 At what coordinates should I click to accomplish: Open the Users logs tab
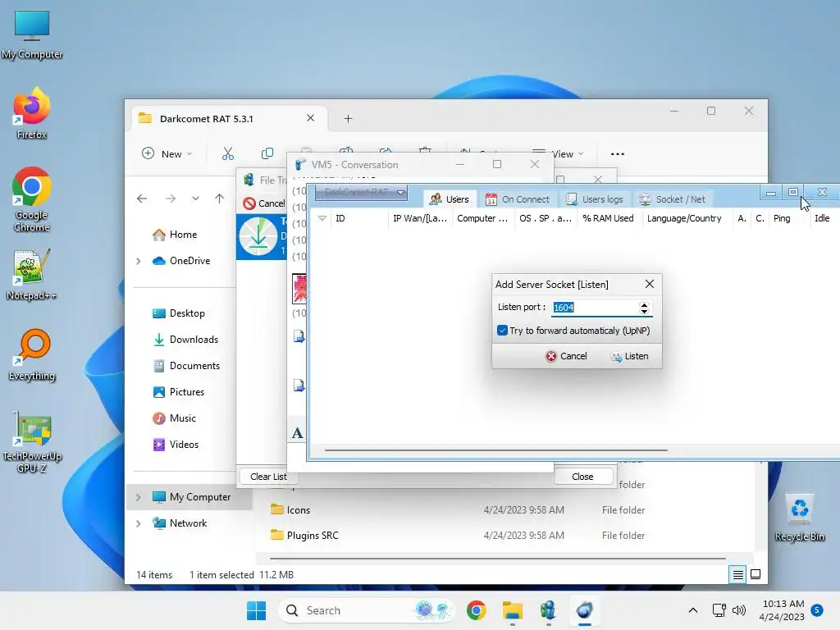tap(595, 199)
